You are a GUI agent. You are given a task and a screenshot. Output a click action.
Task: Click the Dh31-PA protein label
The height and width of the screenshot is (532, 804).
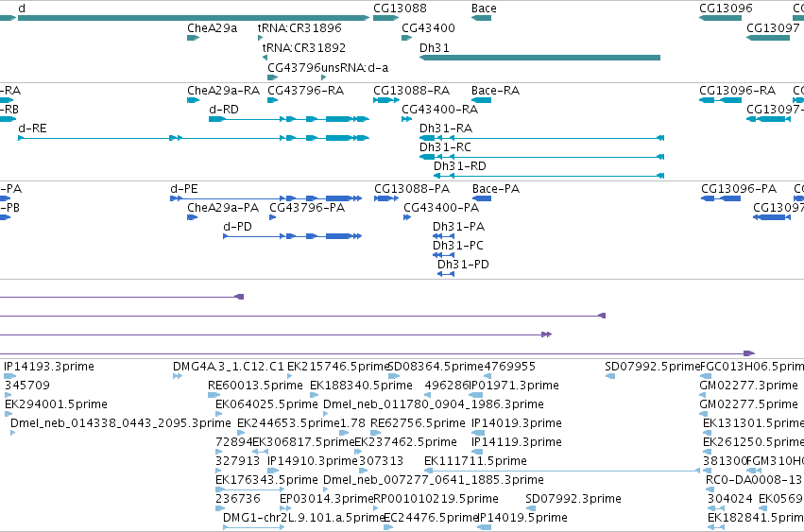click(458, 227)
